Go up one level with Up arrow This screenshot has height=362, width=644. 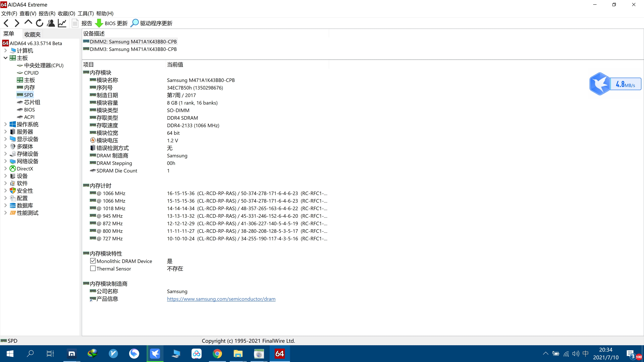point(28,22)
